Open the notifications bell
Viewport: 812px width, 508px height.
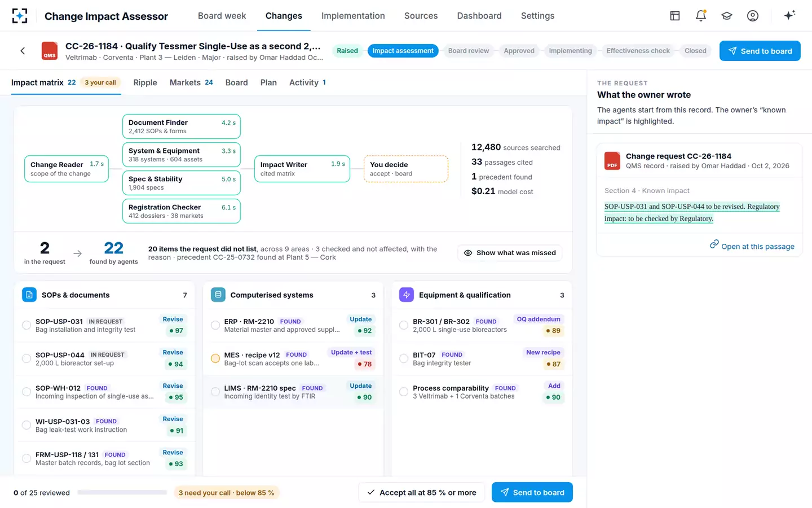[x=701, y=16]
